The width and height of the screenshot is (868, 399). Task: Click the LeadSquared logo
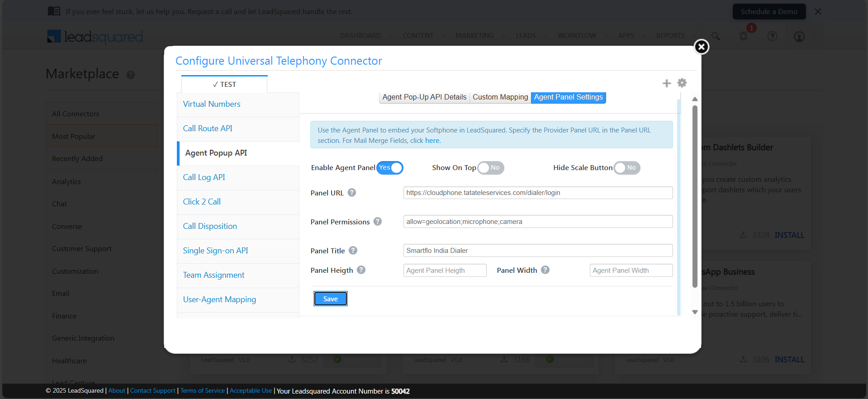click(95, 36)
